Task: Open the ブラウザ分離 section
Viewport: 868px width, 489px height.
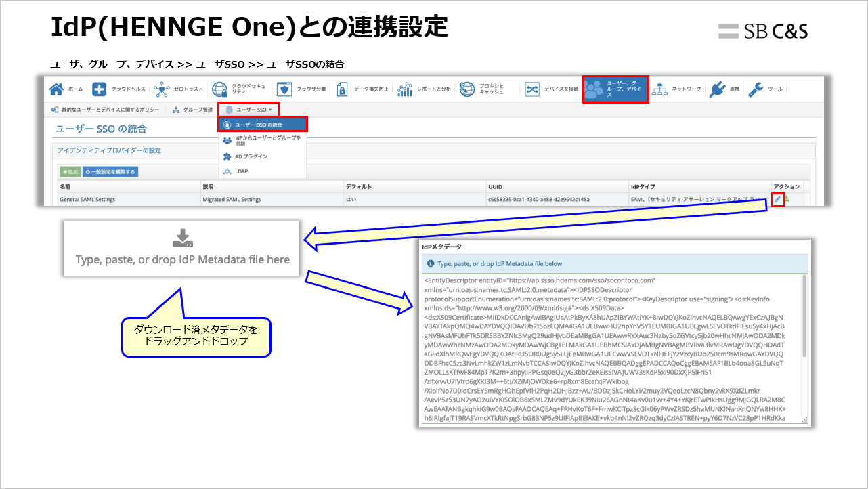Action: tap(302, 89)
